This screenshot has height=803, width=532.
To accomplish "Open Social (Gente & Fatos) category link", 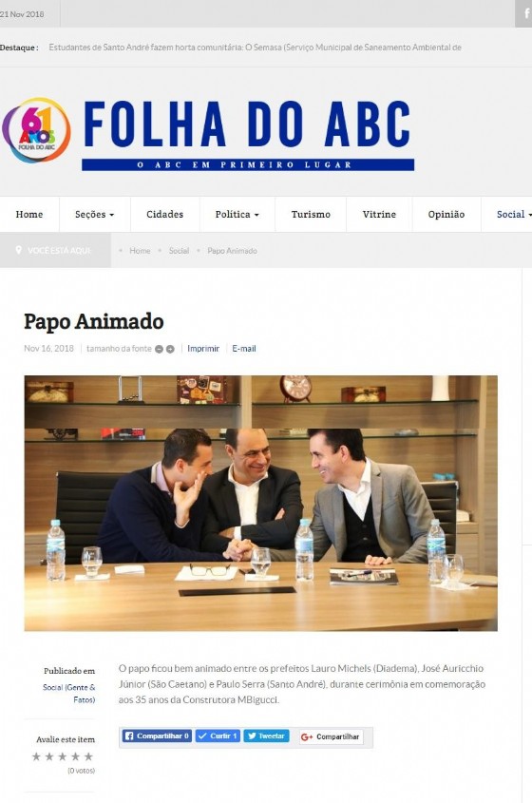I will click(x=69, y=694).
